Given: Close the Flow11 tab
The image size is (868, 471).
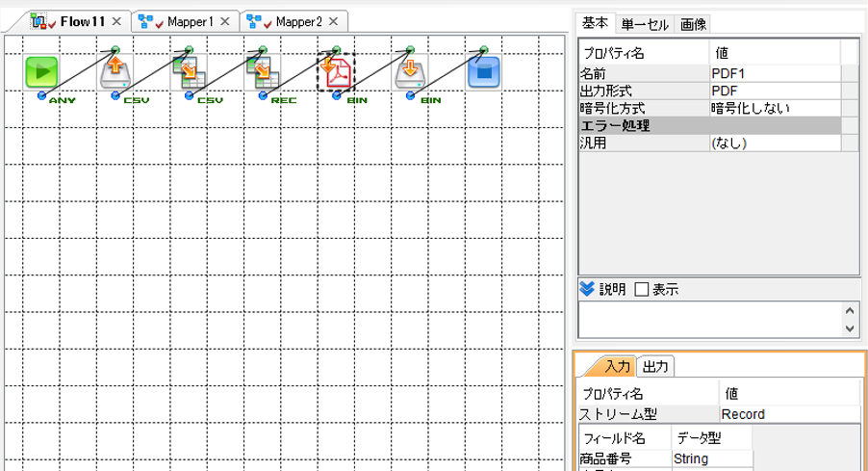Looking at the screenshot, I should tap(116, 21).
